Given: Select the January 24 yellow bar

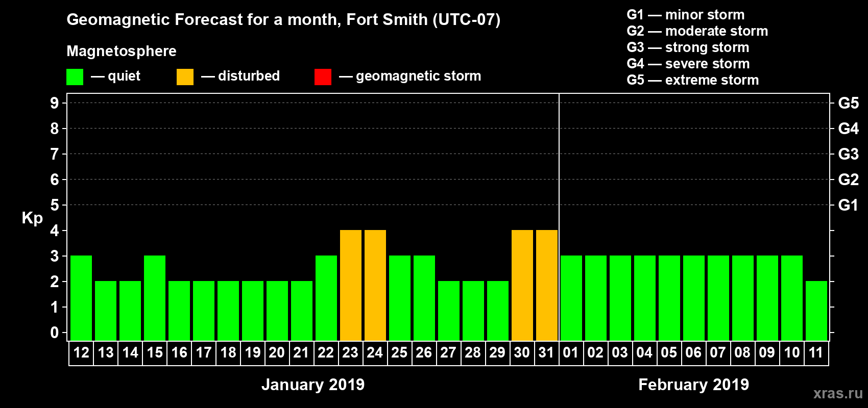Looking at the screenshot, I should pyautogui.click(x=375, y=285).
